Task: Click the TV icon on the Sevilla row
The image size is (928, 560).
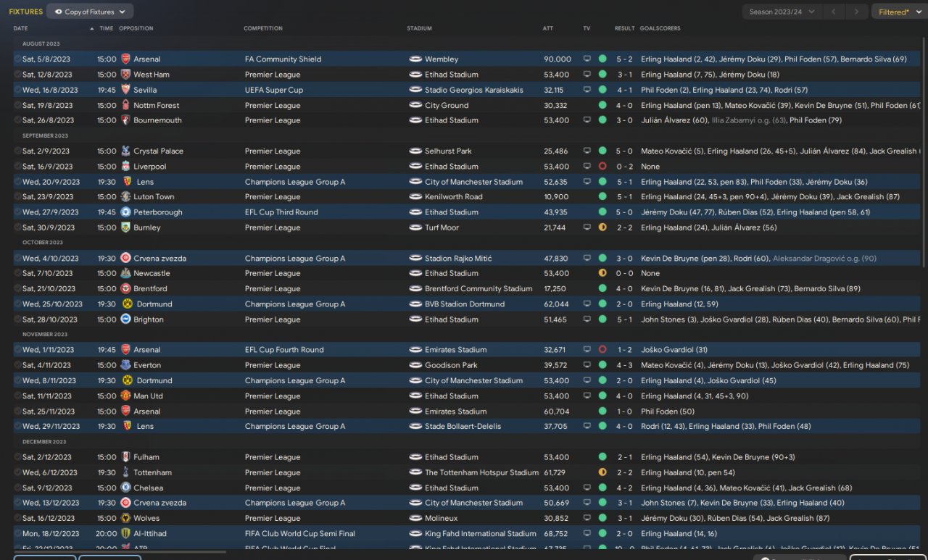Action: coord(587,90)
